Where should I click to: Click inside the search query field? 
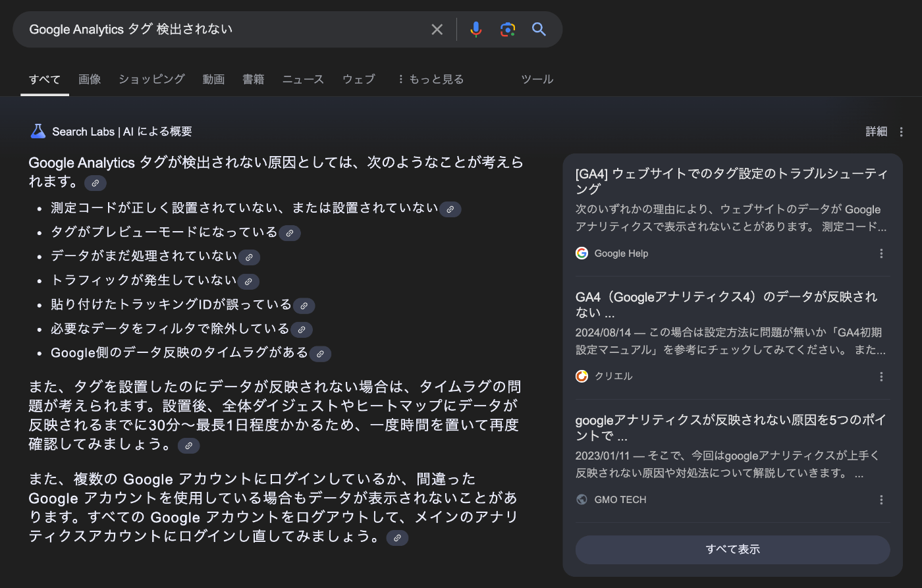point(224,29)
